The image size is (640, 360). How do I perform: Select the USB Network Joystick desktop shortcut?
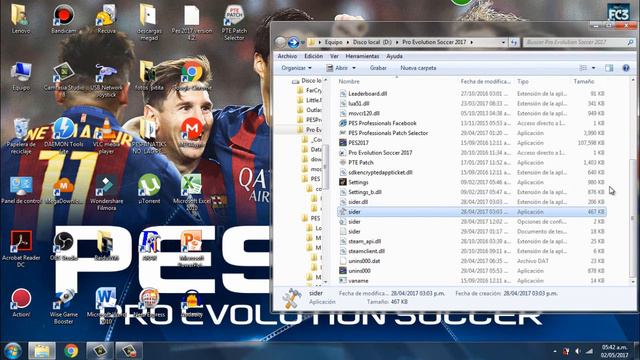pos(106,80)
